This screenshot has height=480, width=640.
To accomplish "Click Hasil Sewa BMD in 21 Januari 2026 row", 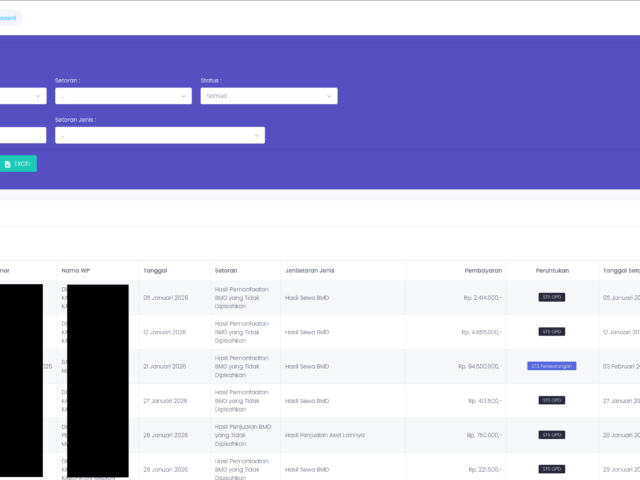I will [307, 367].
